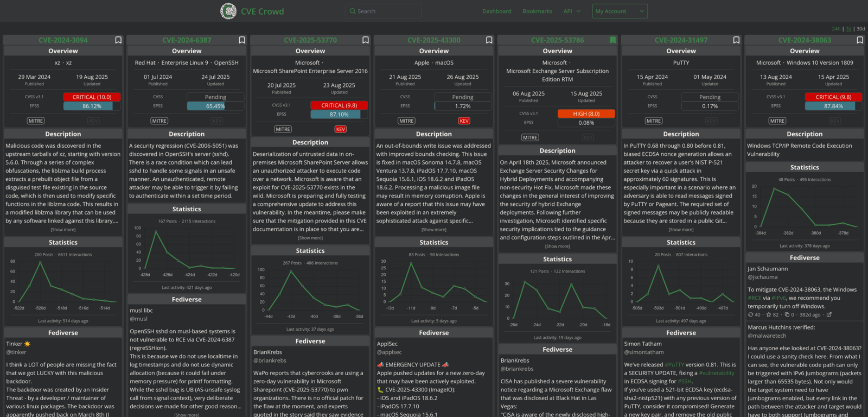Go to the Dashboard nav item
The width and height of the screenshot is (868, 417).
click(497, 11)
